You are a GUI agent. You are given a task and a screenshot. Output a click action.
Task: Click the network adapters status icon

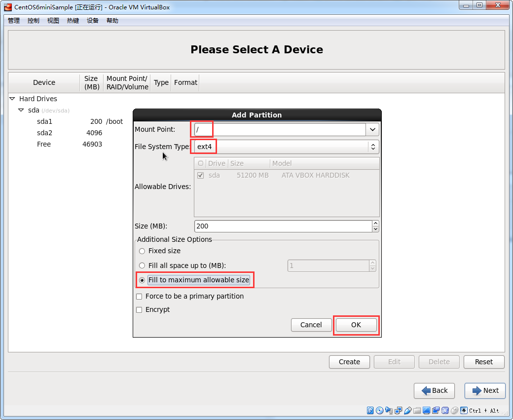pos(398,411)
